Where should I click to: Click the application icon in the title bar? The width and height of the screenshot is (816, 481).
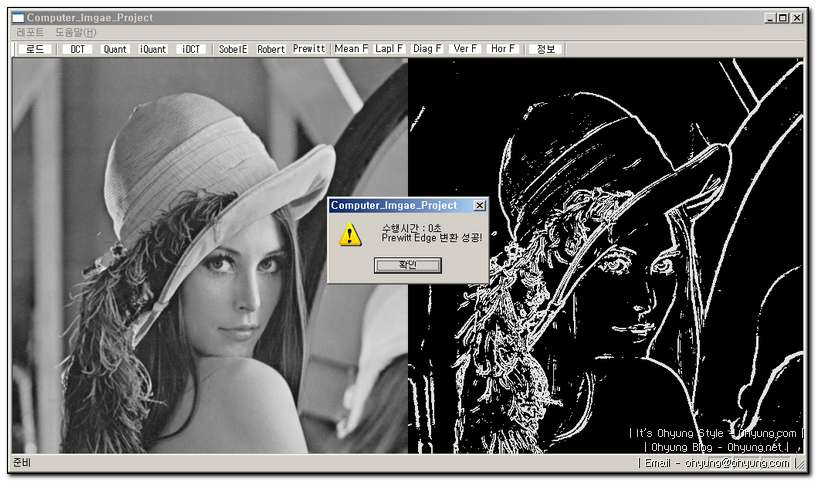tap(18, 18)
